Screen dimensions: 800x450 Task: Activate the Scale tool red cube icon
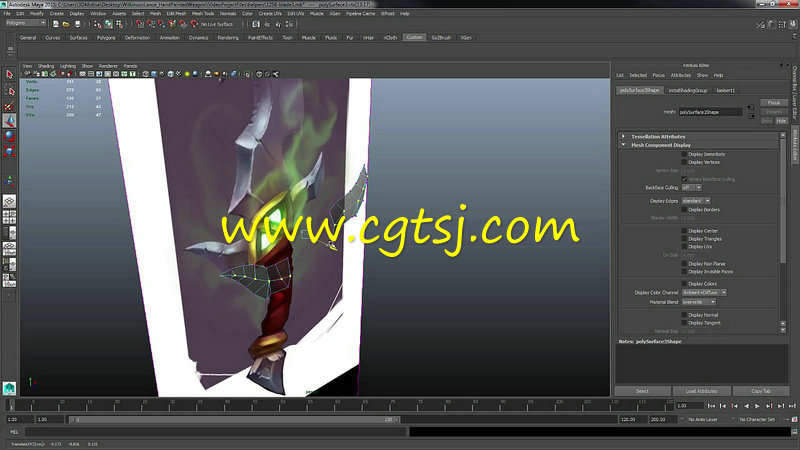tap(9, 151)
